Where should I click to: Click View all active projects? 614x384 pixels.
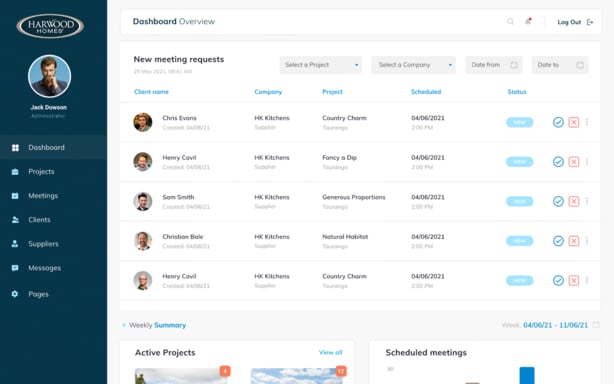[x=330, y=353]
